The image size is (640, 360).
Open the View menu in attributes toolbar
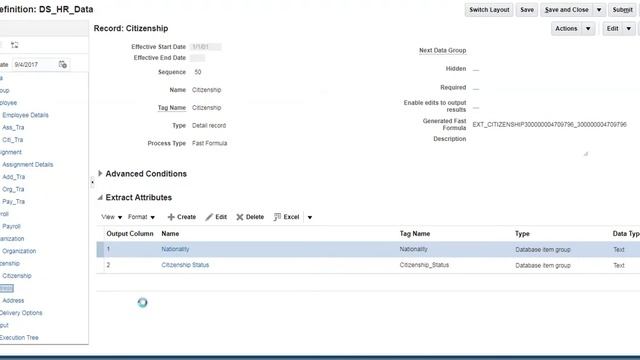coord(111,217)
